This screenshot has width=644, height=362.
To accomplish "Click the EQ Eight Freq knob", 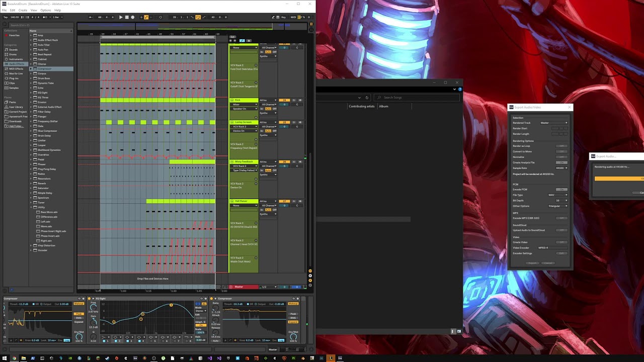I will tap(94, 307).
